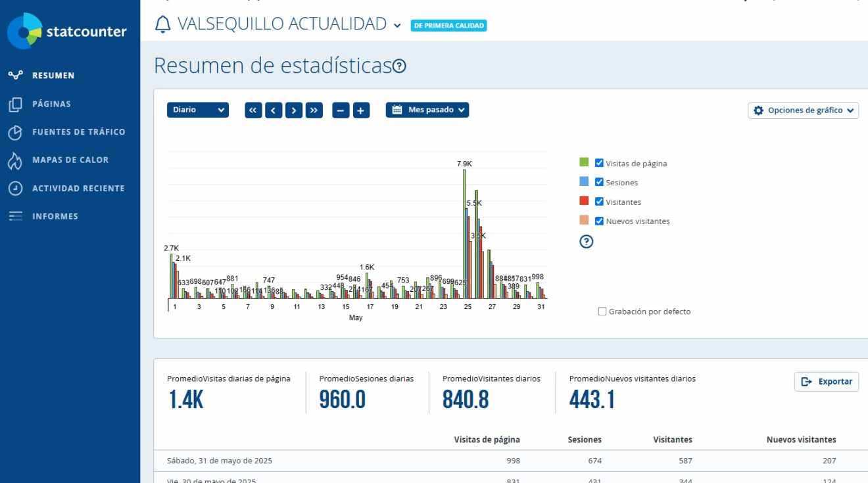This screenshot has width=868, height=483.
Task: Zoom in chart with plus button
Action: (361, 110)
